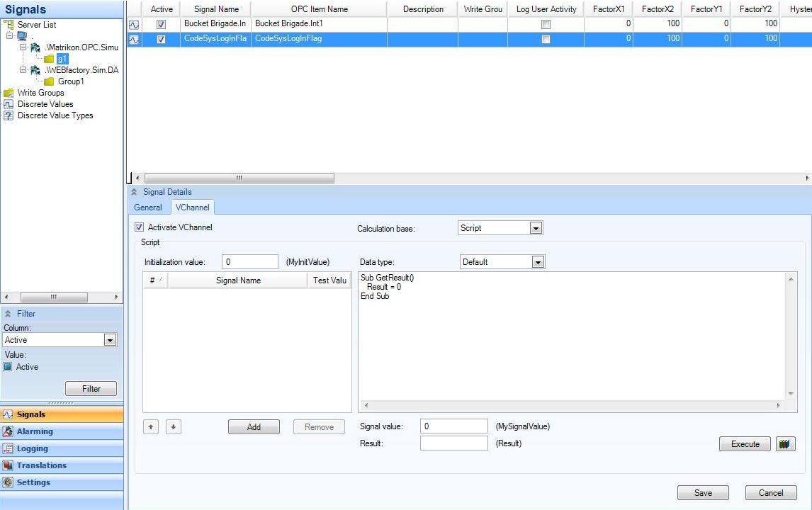The image size is (812, 510).
Task: Select the g1 folder in tree
Action: tap(62, 59)
